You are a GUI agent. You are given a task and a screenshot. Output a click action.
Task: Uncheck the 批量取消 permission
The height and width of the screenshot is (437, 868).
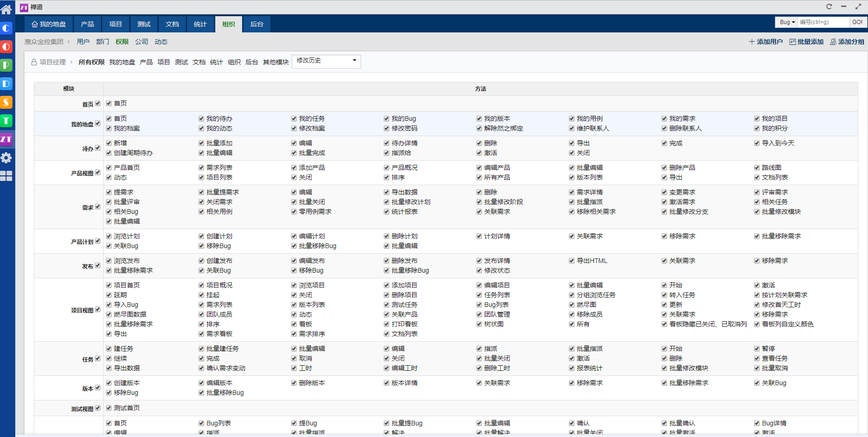757,368
